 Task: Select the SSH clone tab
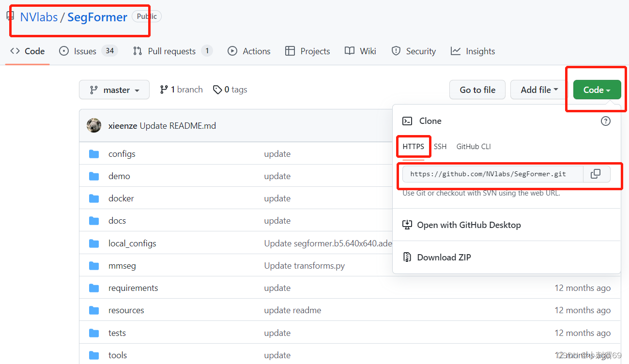440,147
